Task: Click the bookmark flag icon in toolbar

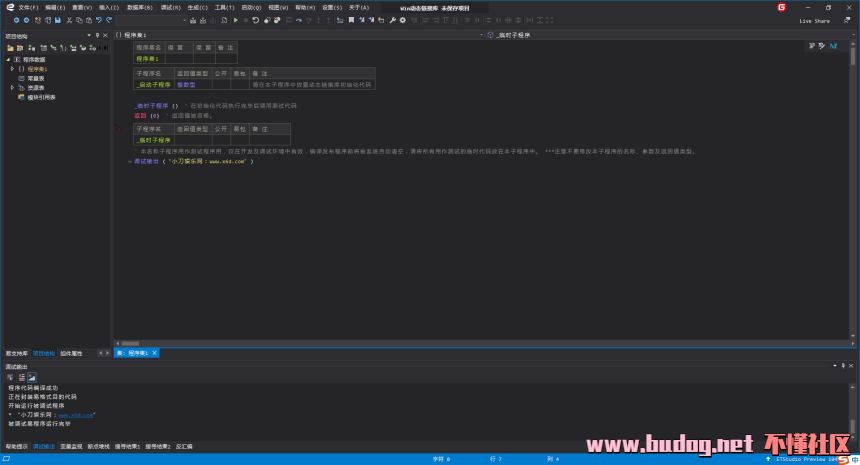Action: point(350,20)
